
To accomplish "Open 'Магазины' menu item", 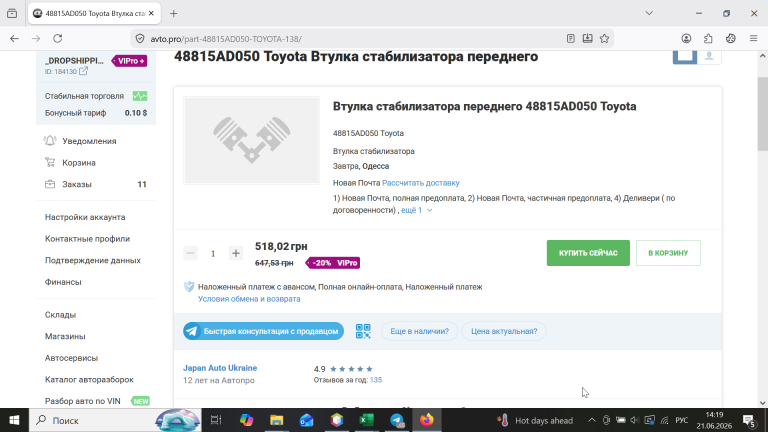I will [x=65, y=336].
